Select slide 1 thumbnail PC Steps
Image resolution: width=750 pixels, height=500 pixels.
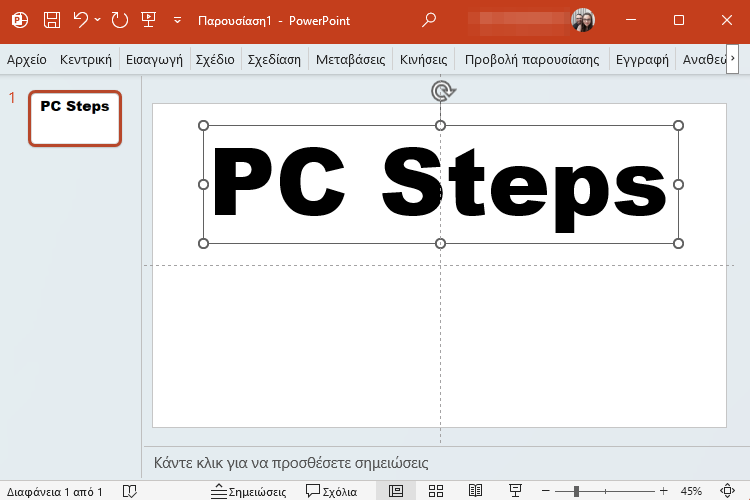pos(75,118)
